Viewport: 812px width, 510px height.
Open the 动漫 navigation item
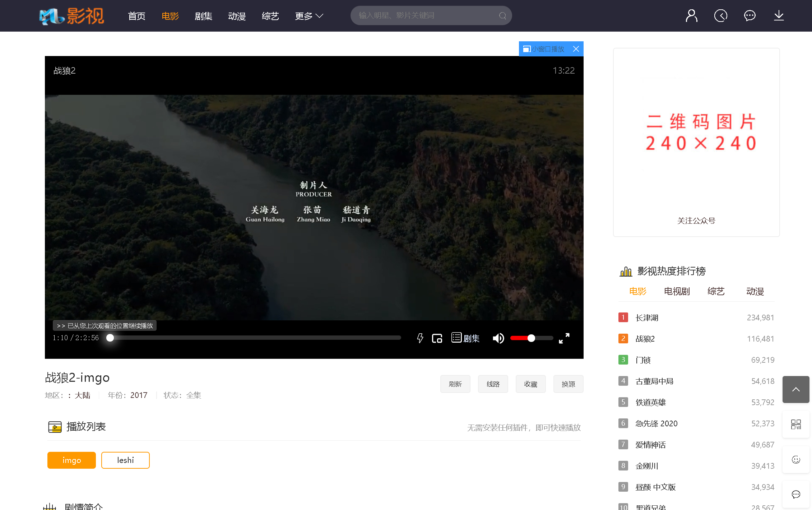(237, 16)
